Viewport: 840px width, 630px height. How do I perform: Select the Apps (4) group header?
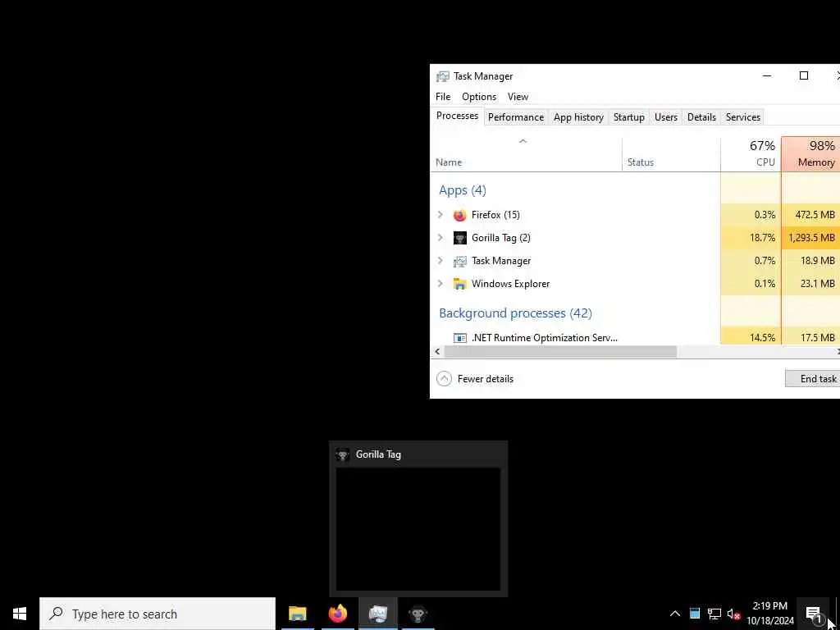click(463, 190)
